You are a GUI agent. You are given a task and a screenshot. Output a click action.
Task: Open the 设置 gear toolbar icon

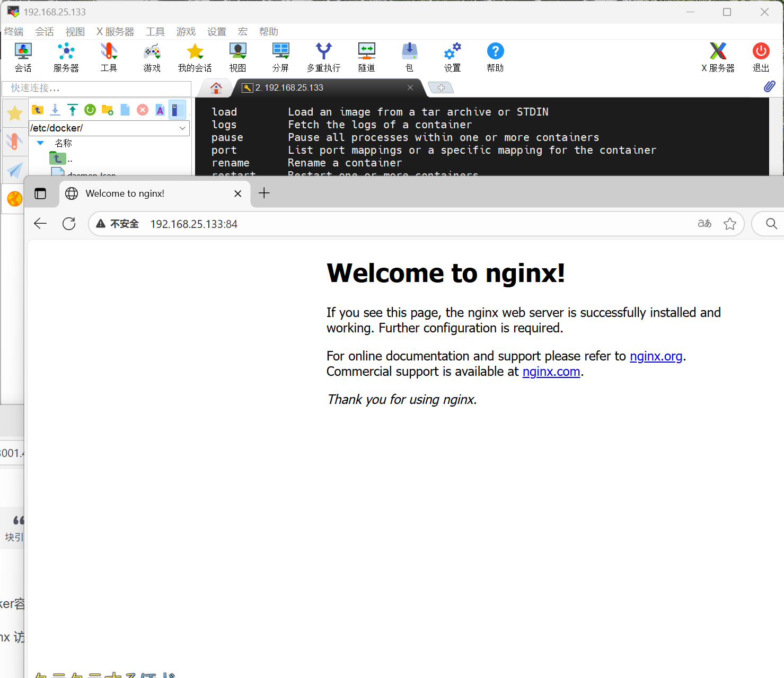(x=452, y=57)
